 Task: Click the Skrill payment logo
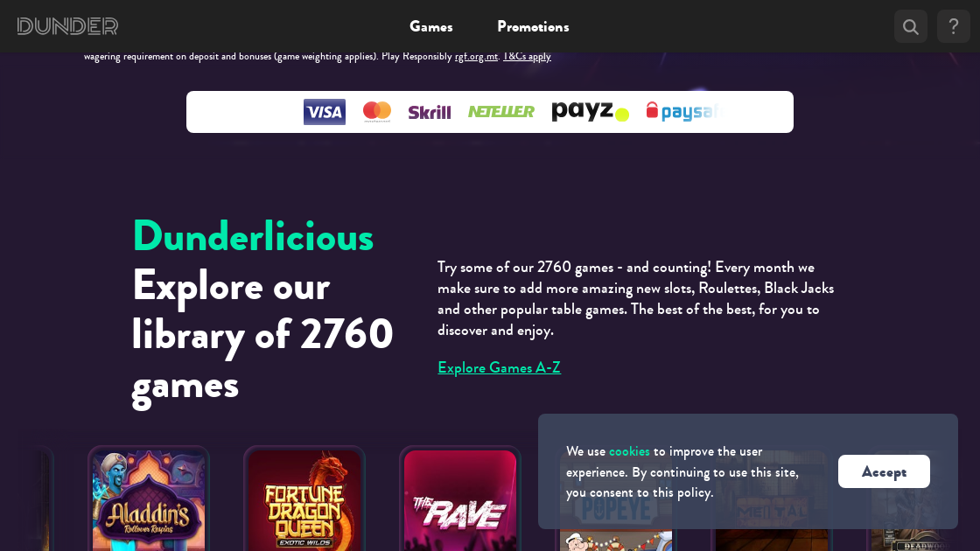(x=430, y=113)
